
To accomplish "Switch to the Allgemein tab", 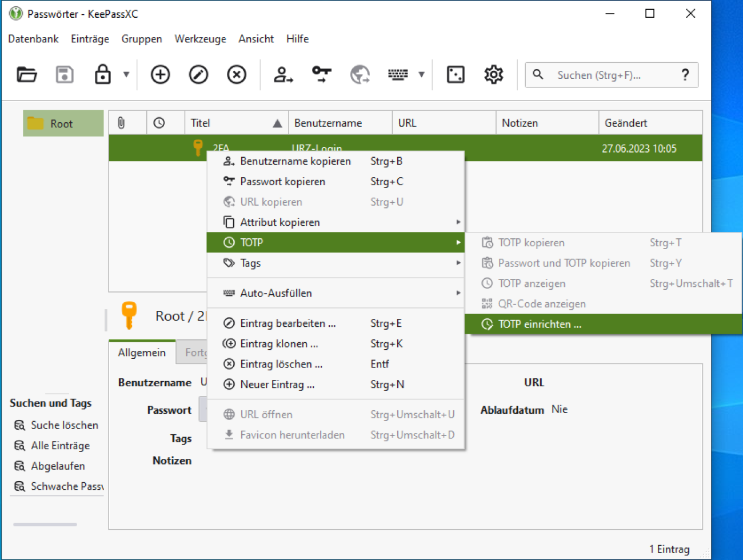I will coord(142,353).
